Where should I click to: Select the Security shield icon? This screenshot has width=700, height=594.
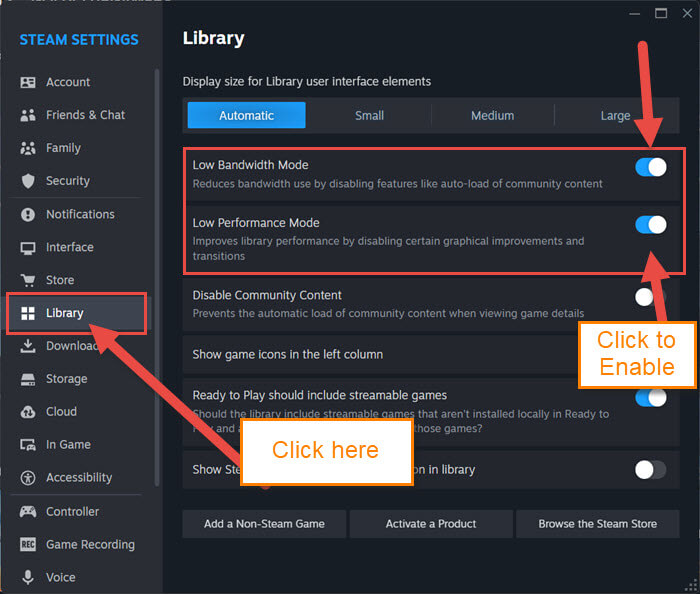28,181
